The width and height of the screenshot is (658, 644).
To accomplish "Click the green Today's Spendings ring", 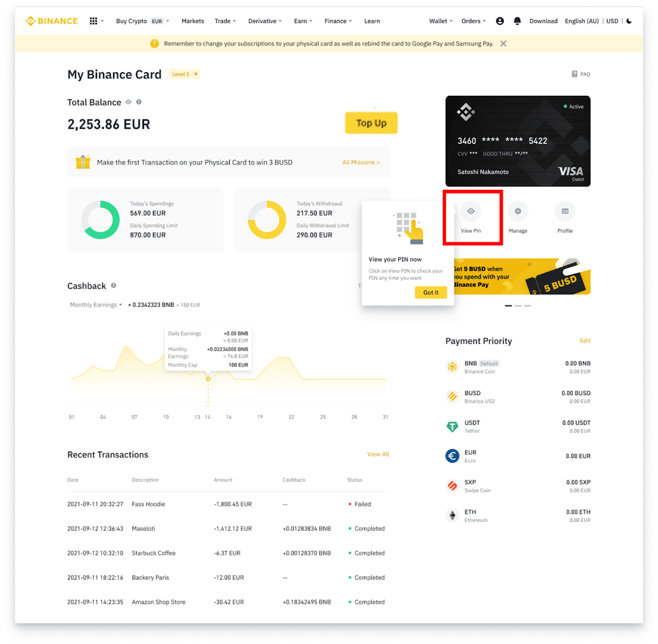I will (100, 220).
